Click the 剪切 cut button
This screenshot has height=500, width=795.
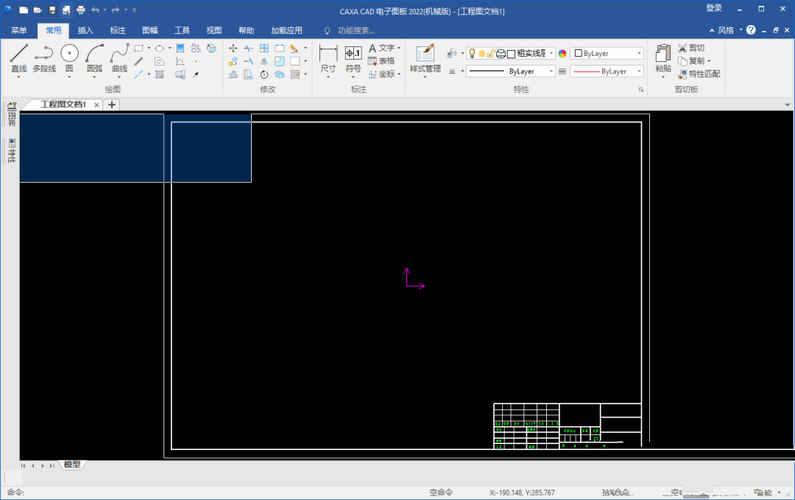(x=692, y=48)
